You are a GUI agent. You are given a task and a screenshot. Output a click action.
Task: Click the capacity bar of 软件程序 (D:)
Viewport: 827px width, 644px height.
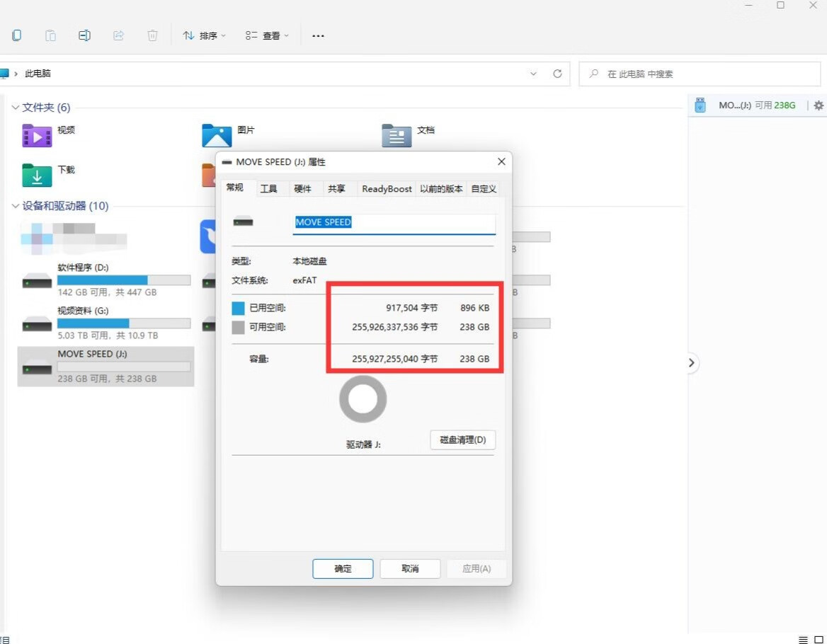point(124,280)
